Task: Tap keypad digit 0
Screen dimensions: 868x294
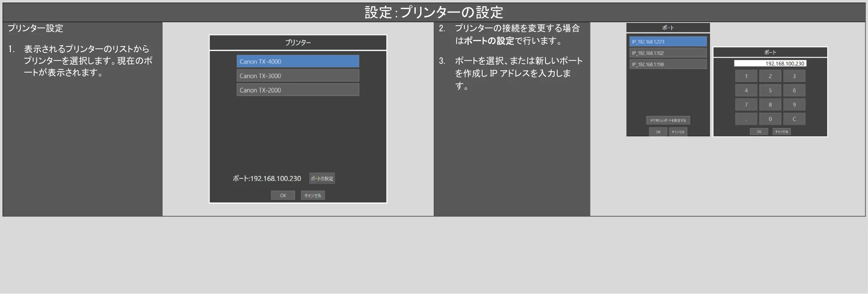Action: point(770,119)
